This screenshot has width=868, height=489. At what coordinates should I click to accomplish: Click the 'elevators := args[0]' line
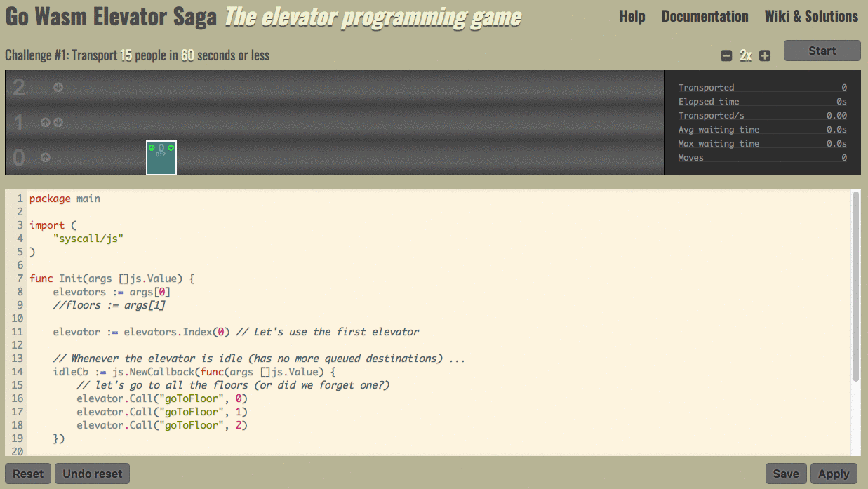pyautogui.click(x=112, y=292)
